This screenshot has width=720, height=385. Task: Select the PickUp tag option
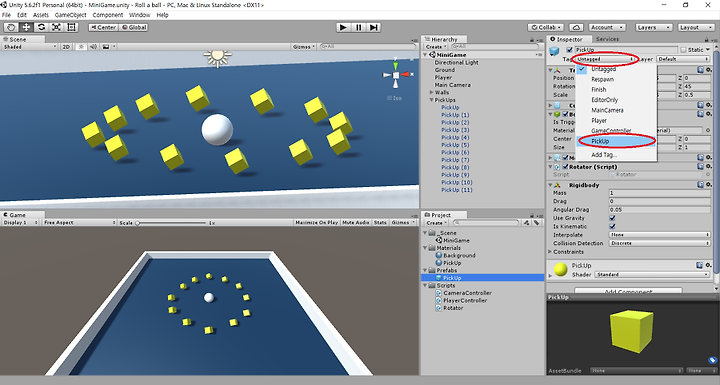click(616, 141)
